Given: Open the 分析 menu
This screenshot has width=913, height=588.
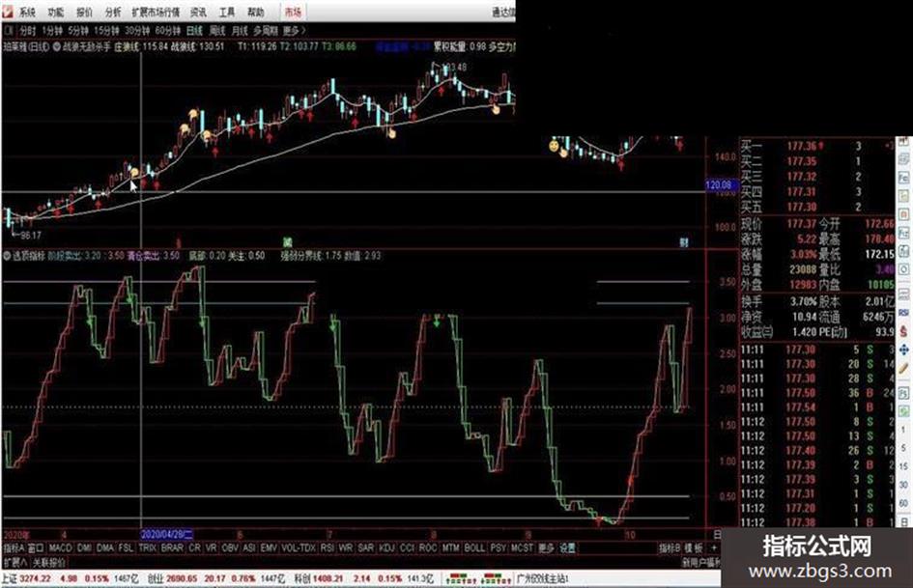Looking at the screenshot, I should (x=113, y=12).
